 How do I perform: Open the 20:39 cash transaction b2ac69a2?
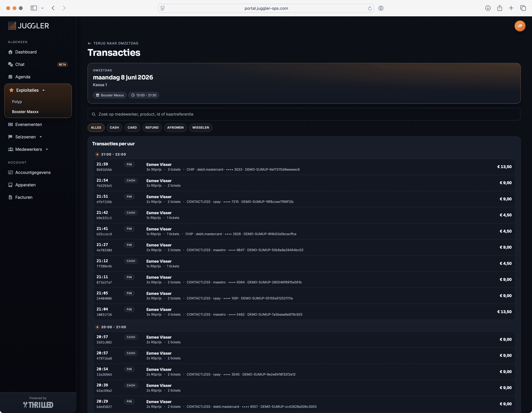[304, 388]
